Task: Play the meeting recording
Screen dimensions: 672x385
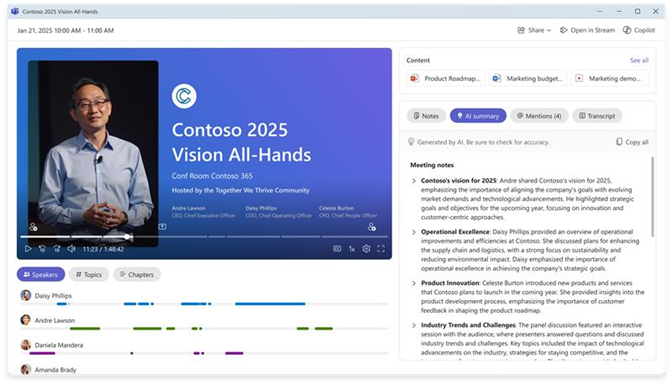Action: pos(28,249)
